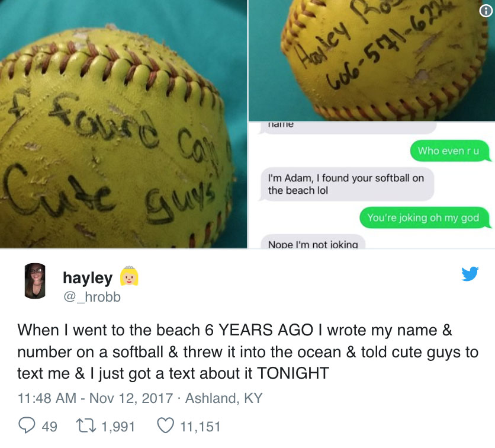Open the 11:48 AM Nov 12, 2017 timestamp

[x=95, y=398]
